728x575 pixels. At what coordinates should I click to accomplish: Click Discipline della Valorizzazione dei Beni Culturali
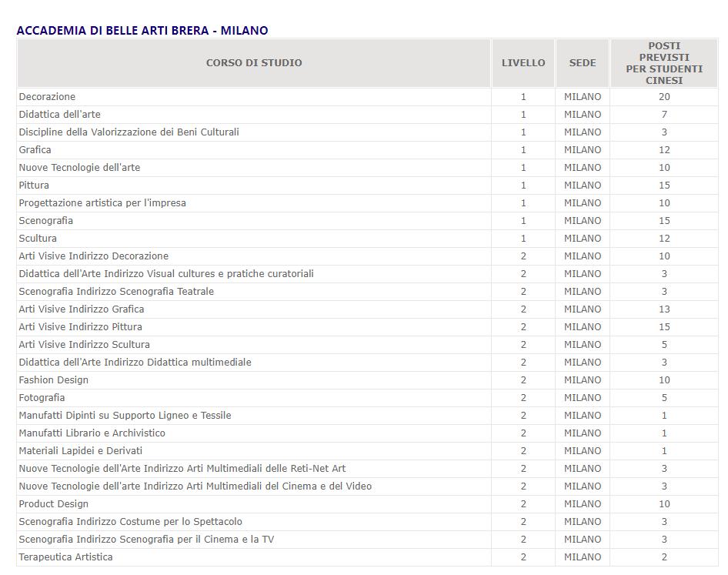[x=129, y=132]
